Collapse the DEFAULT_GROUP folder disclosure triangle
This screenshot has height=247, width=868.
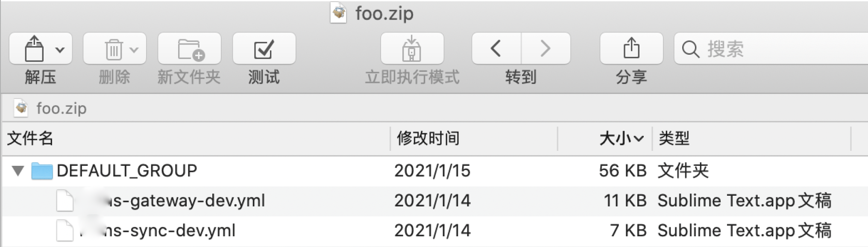pyautogui.click(x=18, y=171)
